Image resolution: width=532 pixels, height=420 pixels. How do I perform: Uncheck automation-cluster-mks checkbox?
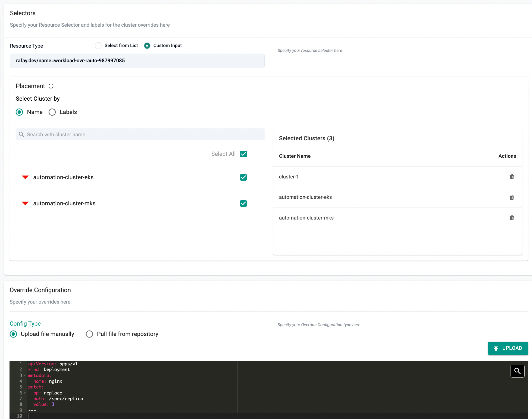pos(243,203)
